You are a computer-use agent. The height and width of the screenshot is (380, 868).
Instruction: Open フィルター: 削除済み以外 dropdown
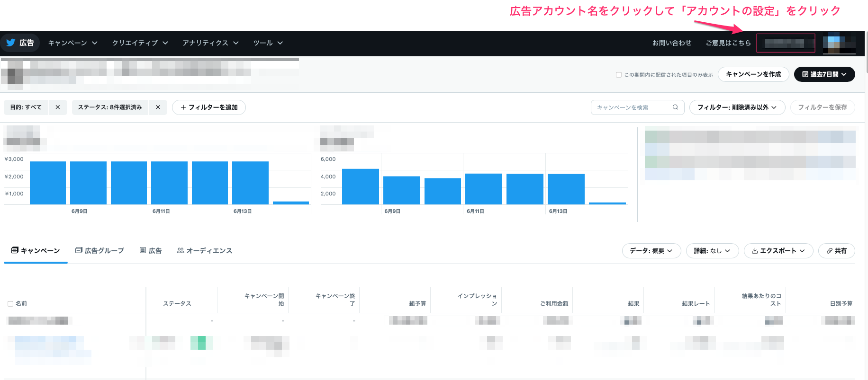[x=737, y=107]
